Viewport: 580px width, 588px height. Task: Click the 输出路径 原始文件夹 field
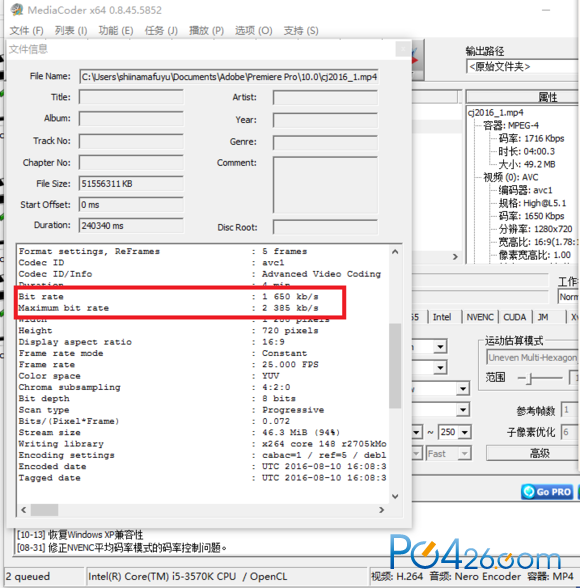523,66
